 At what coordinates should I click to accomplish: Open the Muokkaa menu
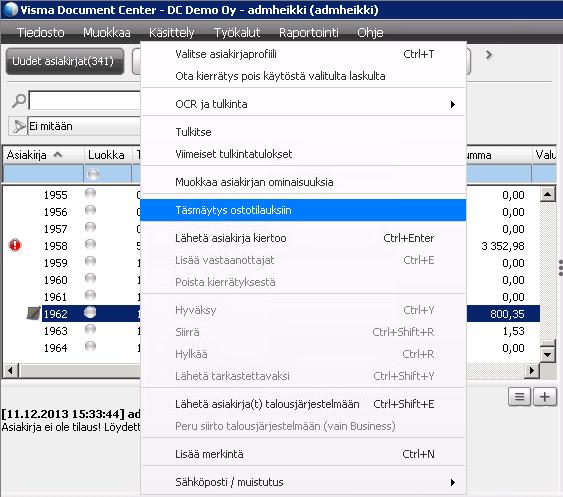point(107,33)
